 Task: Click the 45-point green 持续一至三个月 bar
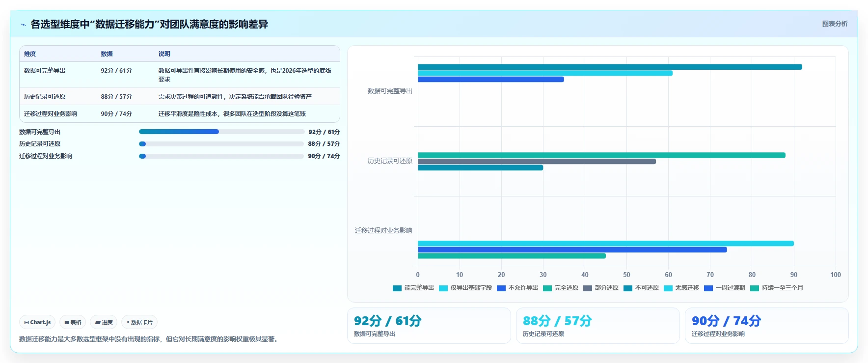click(x=512, y=256)
